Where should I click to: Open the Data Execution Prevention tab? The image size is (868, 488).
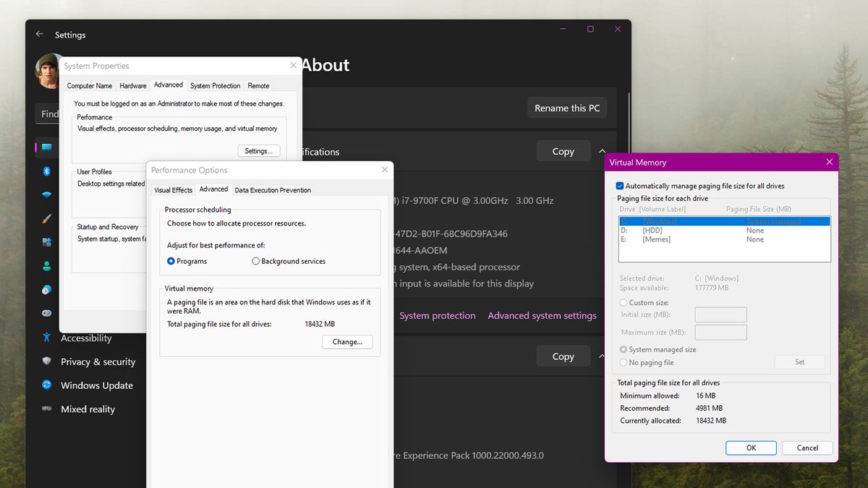tap(273, 189)
